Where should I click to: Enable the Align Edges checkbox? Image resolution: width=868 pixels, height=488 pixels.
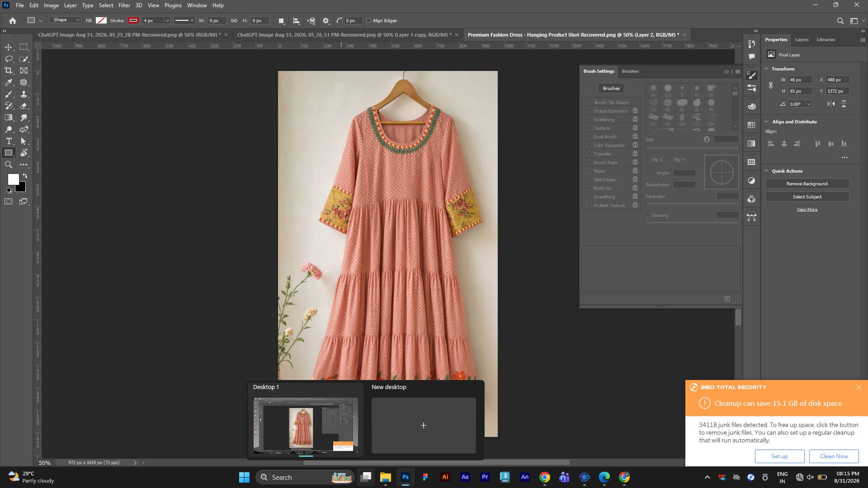[368, 20]
